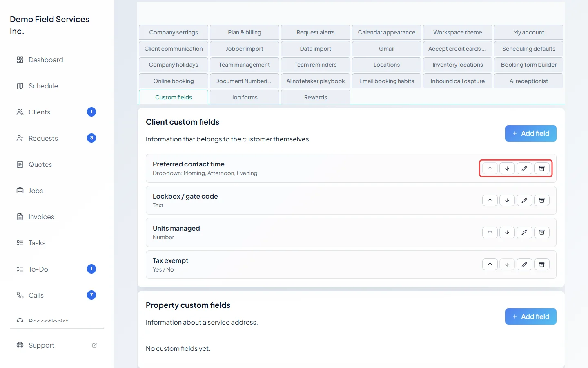Select the Locations tab
The height and width of the screenshot is (368, 588).
coord(387,65)
